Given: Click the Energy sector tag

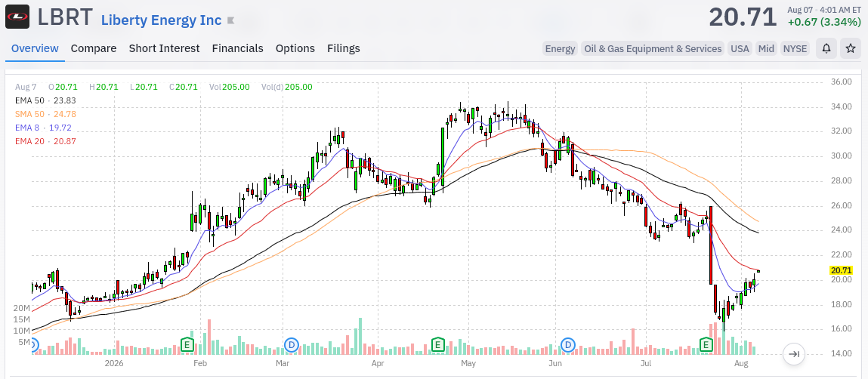Looking at the screenshot, I should (561, 48).
